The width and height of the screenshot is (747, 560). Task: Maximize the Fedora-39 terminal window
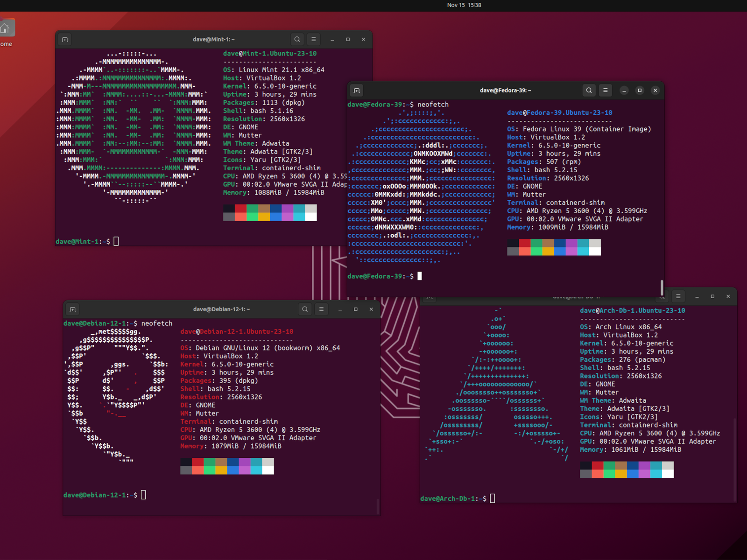640,91
